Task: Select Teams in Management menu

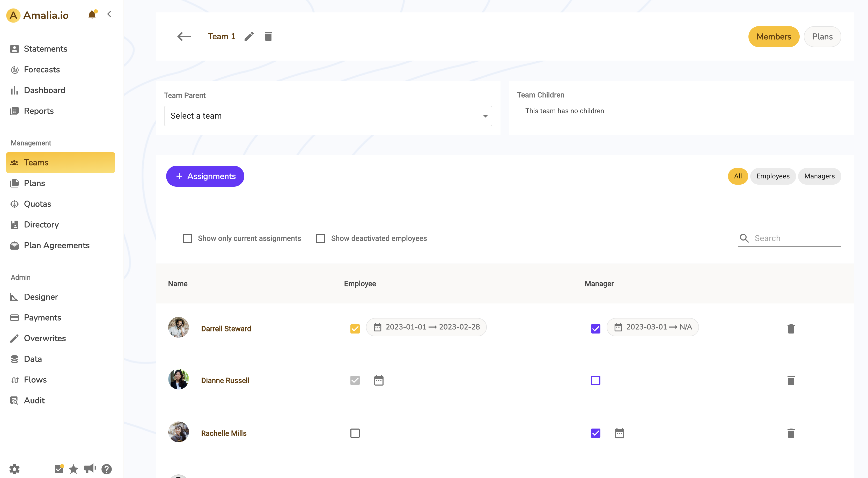Action: coord(60,162)
